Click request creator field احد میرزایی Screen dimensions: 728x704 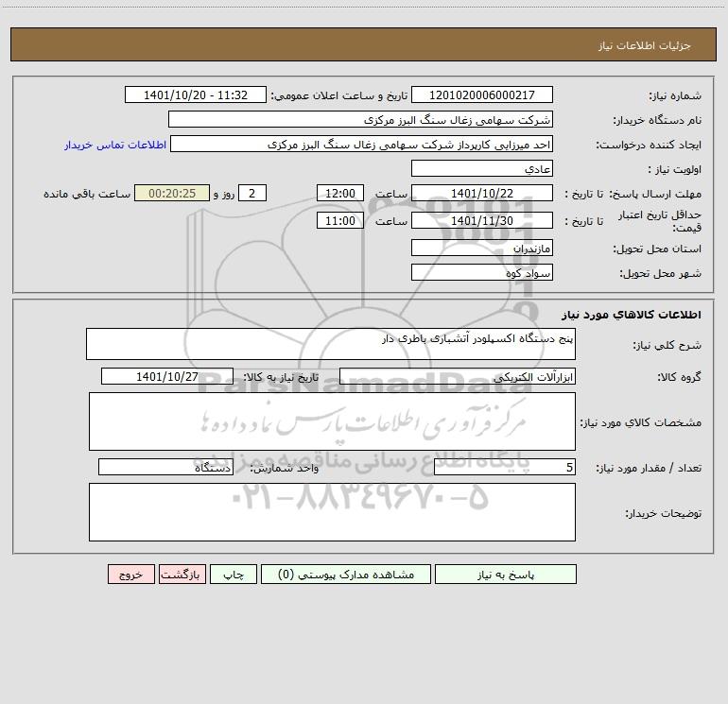[x=362, y=144]
